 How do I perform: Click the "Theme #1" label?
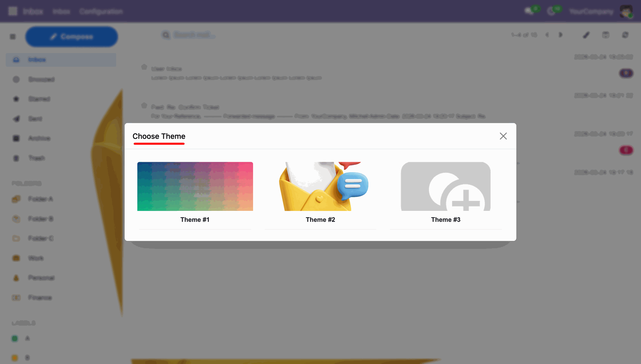pyautogui.click(x=195, y=220)
